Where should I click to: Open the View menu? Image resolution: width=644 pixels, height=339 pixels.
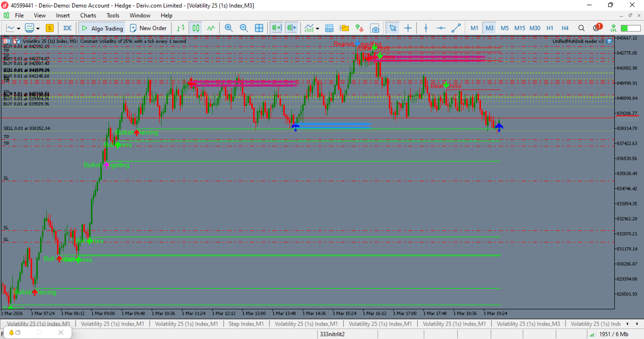[40, 16]
